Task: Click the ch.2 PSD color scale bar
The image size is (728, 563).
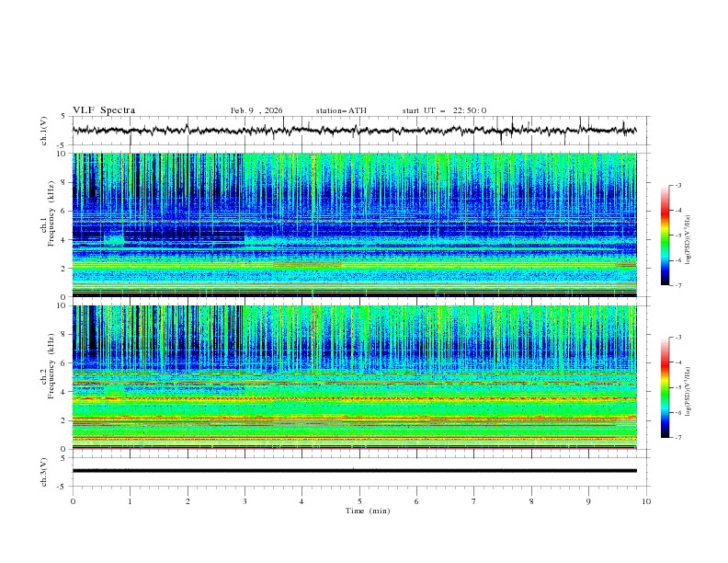Action: click(665, 387)
